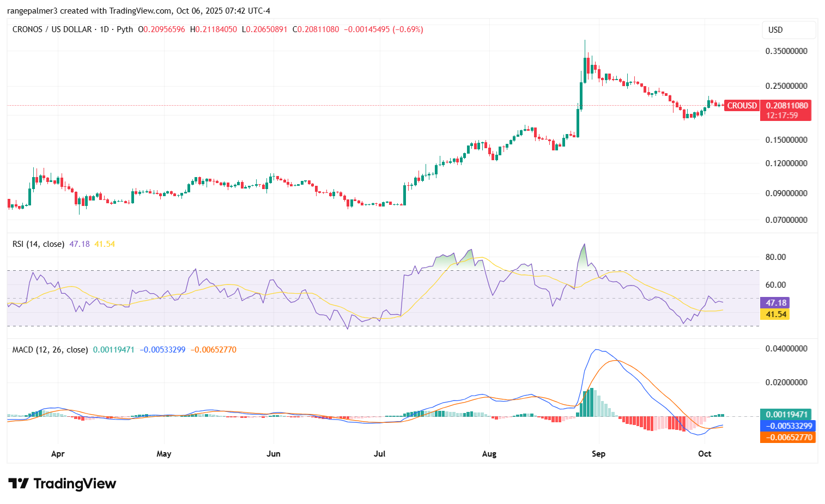The width and height of the screenshot is (825, 504).
Task: Select the Sep marker on time axis
Action: (598, 454)
